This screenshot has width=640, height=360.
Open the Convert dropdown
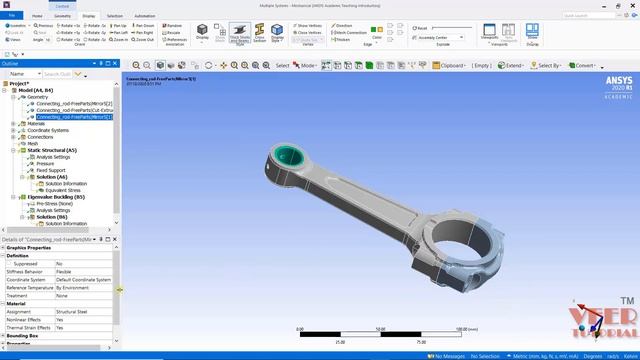[582, 65]
